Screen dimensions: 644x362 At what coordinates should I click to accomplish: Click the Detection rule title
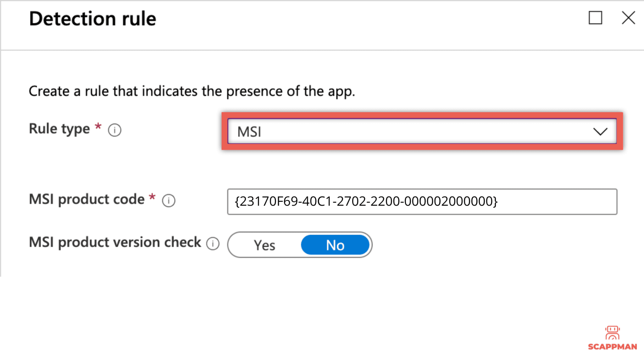point(92,18)
